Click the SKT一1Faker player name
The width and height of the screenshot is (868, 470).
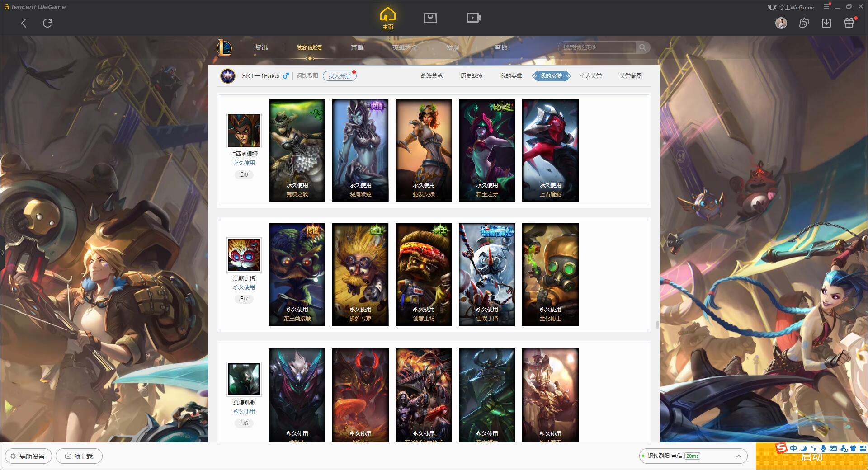pyautogui.click(x=261, y=76)
